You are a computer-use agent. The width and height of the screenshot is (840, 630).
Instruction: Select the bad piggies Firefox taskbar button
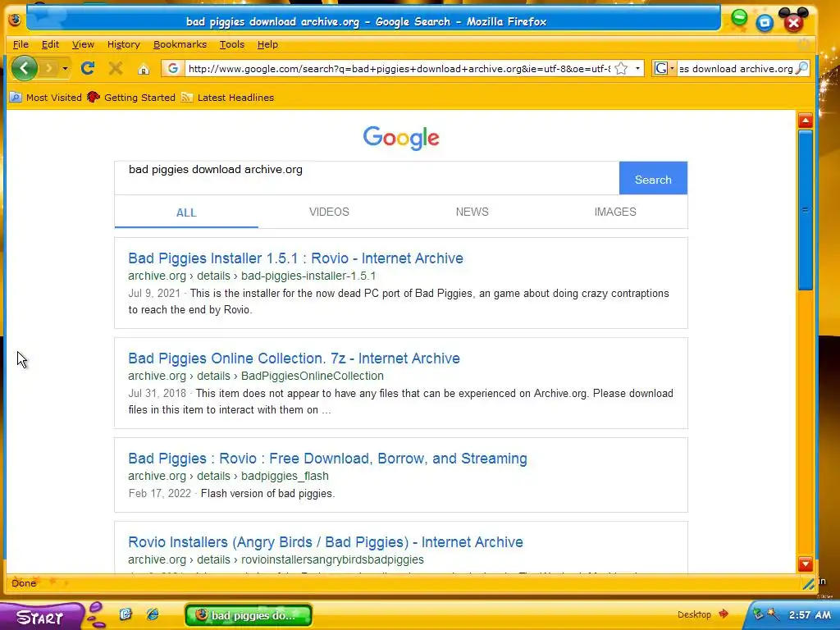pos(249,615)
